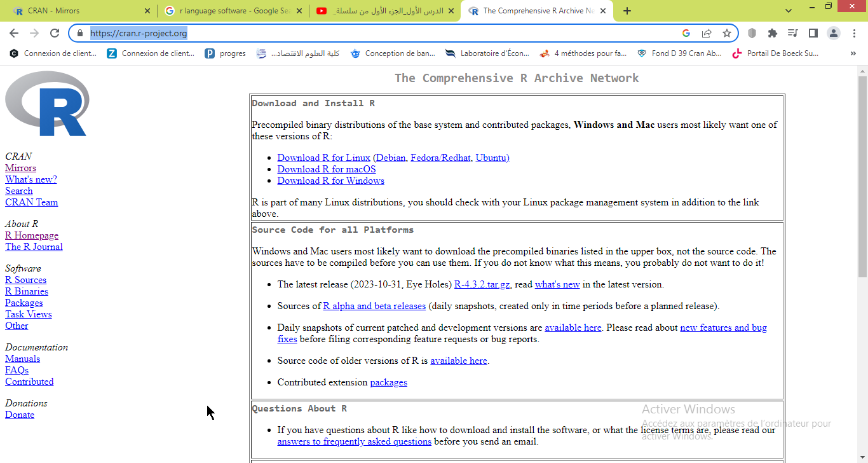Switch to the CRAN - Mirrors tab
Image resolution: width=868 pixels, height=463 pixels.
point(76,11)
